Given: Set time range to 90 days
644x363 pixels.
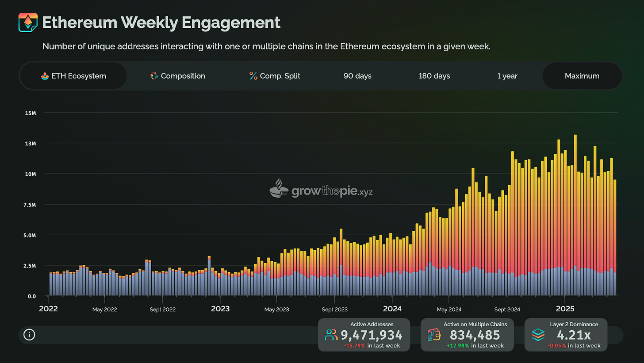Looking at the screenshot, I should pyautogui.click(x=357, y=76).
